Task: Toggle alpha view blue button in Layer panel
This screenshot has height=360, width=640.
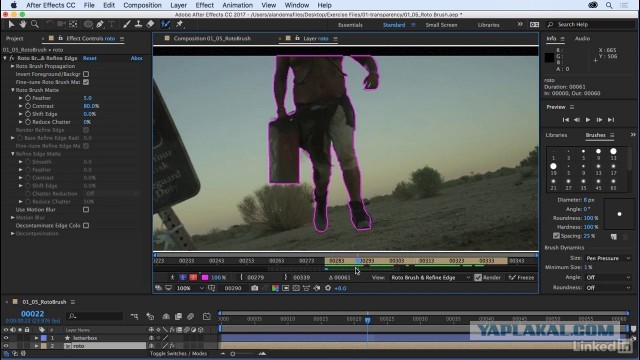Action: click(x=183, y=278)
